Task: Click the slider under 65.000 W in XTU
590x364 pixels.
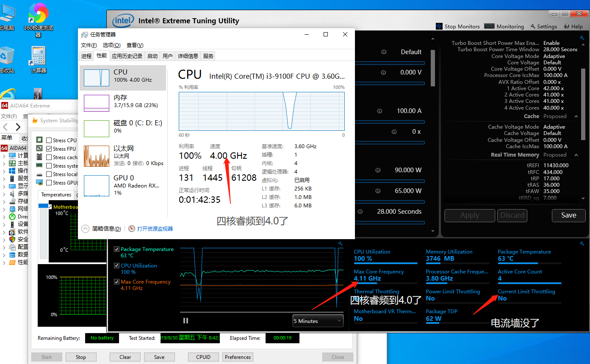Action: [x=390, y=202]
